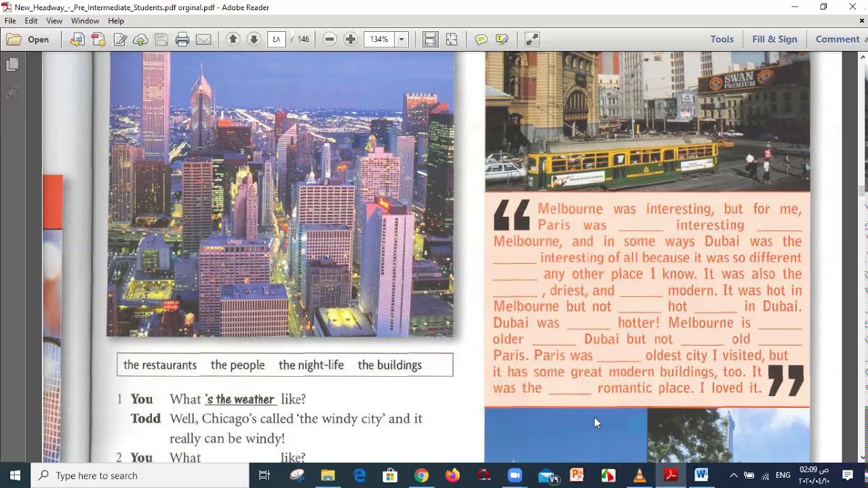This screenshot has width=868, height=488.
Task: Click the ENG language indicator
Action: click(x=783, y=475)
